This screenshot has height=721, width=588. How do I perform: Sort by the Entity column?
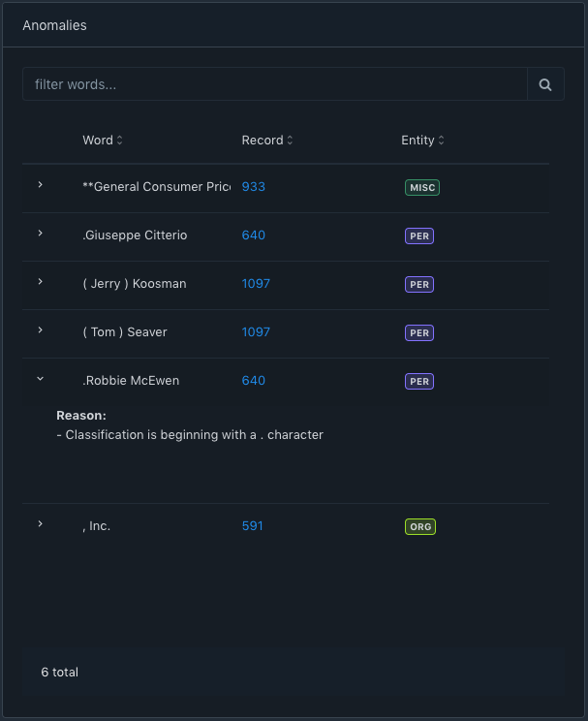423,141
